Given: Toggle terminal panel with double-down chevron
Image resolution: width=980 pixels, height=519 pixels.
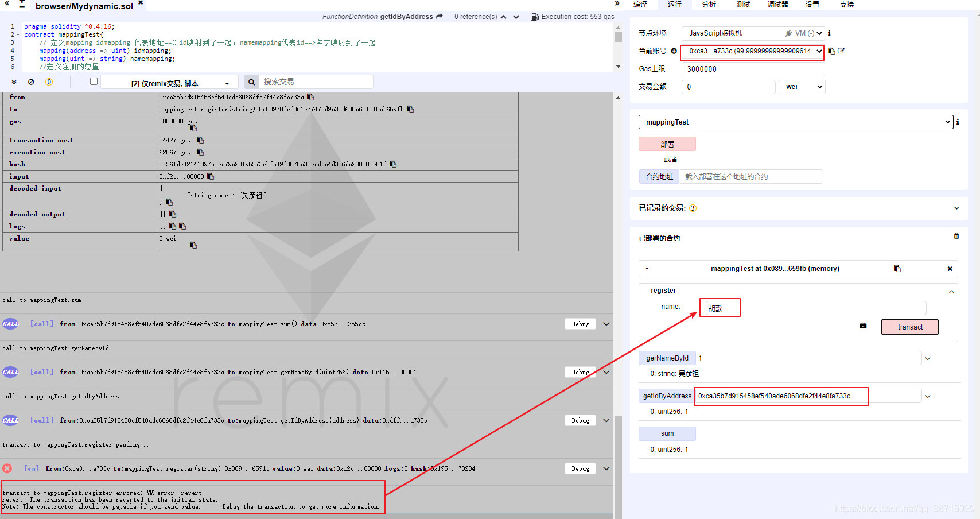Looking at the screenshot, I should click(x=14, y=82).
